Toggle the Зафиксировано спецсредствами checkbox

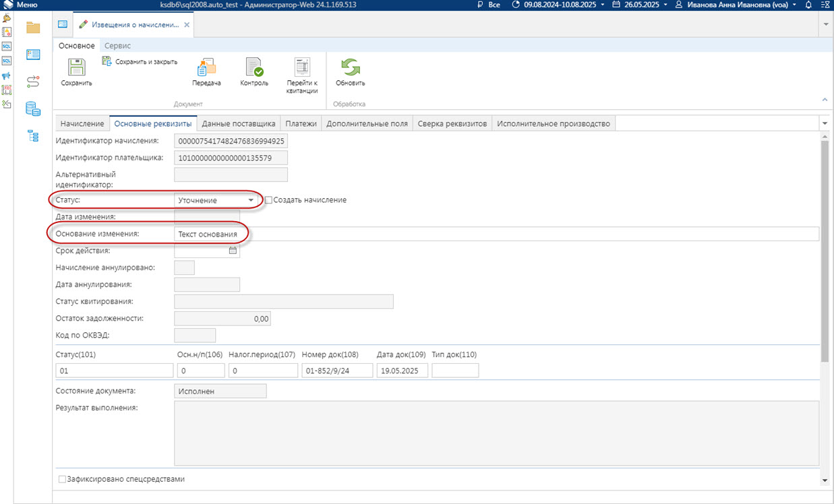point(63,479)
